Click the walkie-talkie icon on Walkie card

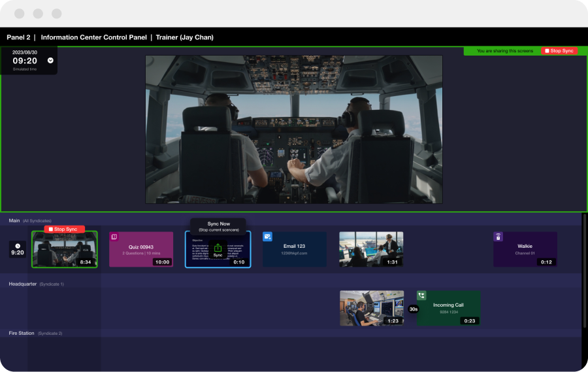pyautogui.click(x=498, y=237)
